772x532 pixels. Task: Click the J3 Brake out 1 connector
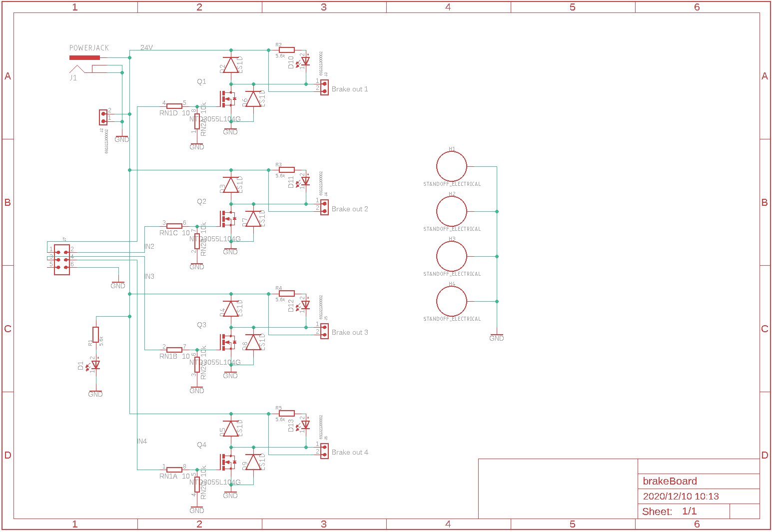point(324,87)
